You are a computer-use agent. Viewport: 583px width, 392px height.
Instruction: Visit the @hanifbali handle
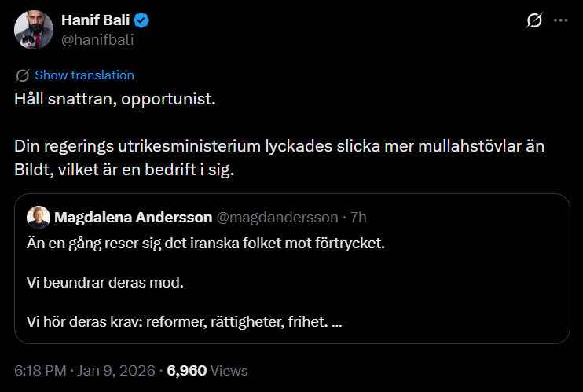[97, 40]
